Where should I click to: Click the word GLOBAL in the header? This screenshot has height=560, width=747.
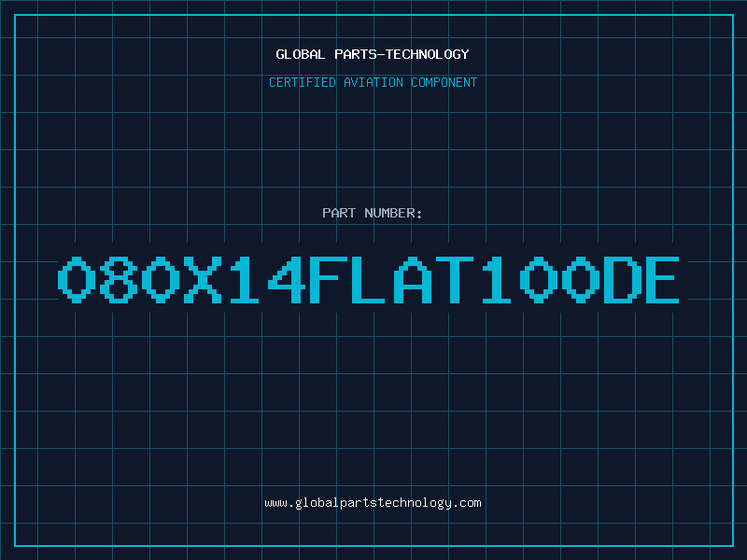click(x=300, y=54)
